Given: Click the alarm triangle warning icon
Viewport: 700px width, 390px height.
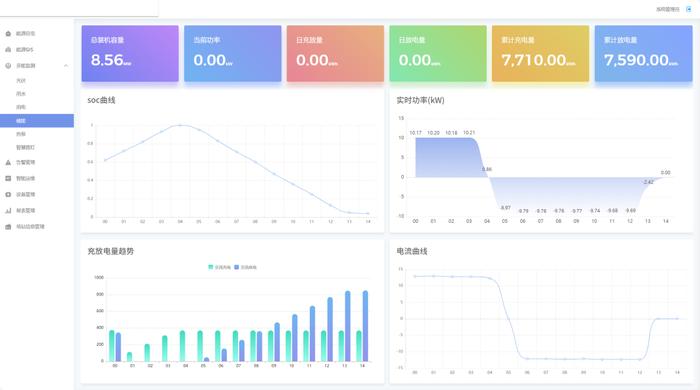Looking at the screenshot, I should coord(8,162).
